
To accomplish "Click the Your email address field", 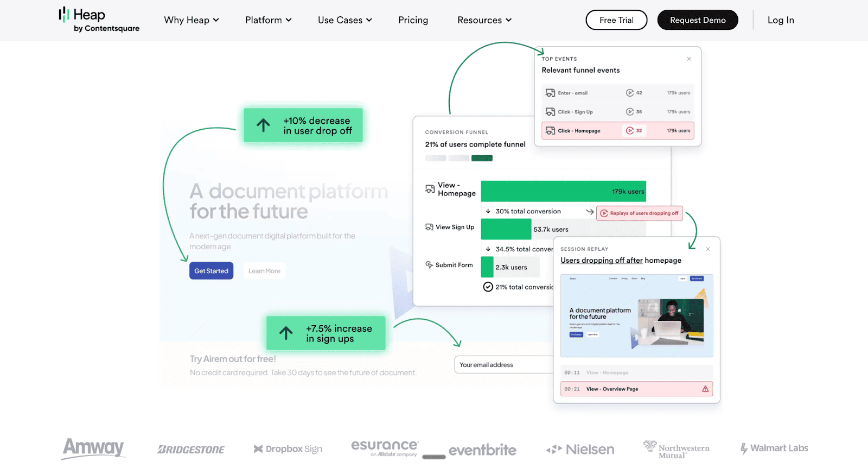I will [503, 365].
